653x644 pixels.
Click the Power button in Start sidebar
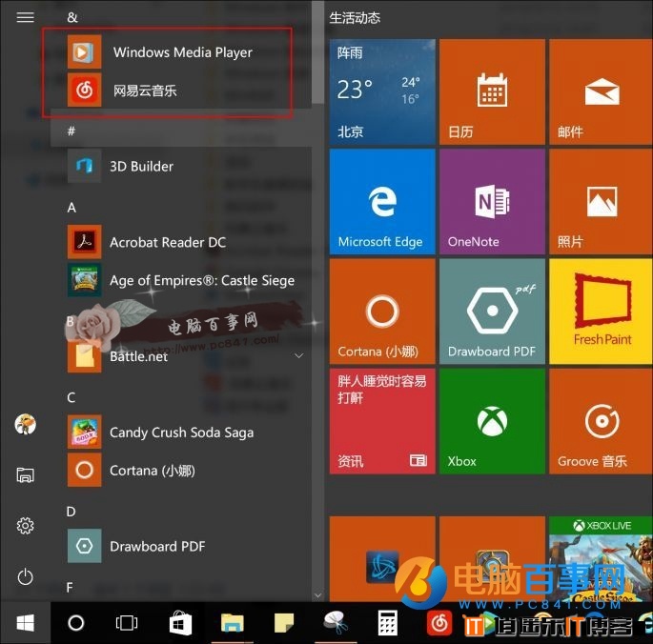25,577
